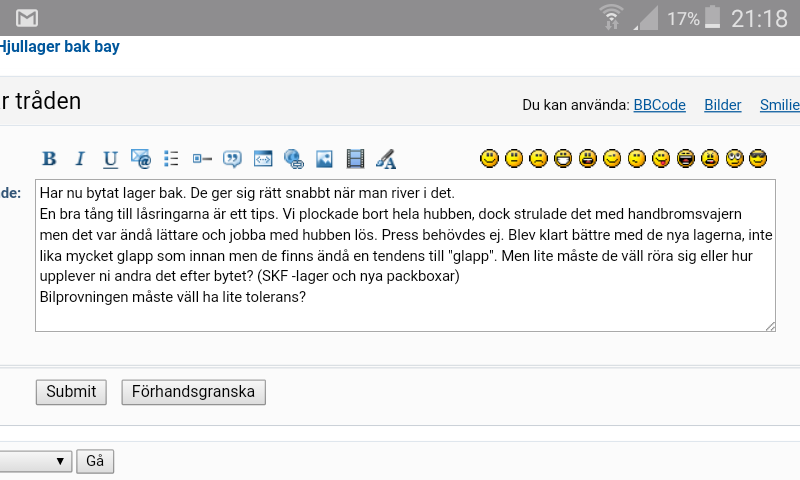Add the tongue-out smiley

pyautogui.click(x=661, y=158)
